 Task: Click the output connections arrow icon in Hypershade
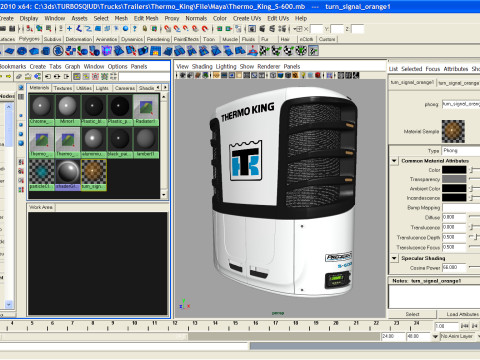[x=66, y=77]
